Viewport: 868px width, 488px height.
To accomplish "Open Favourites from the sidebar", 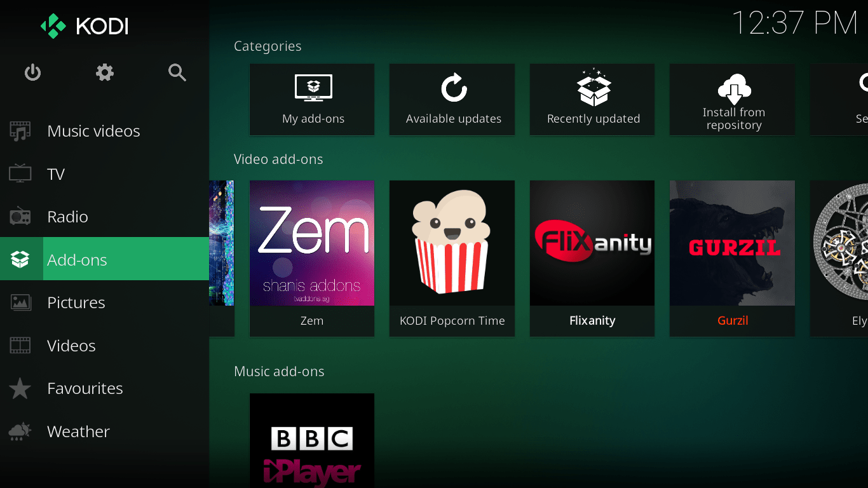I will pyautogui.click(x=104, y=388).
